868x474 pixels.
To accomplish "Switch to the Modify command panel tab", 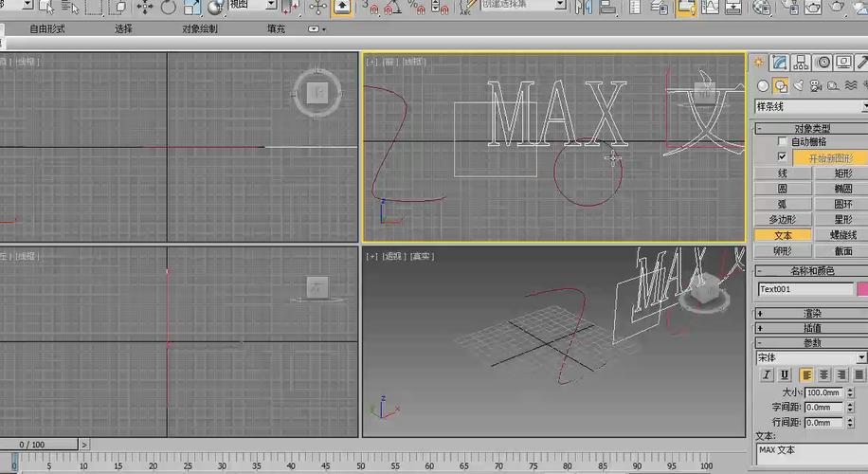I will [x=780, y=63].
